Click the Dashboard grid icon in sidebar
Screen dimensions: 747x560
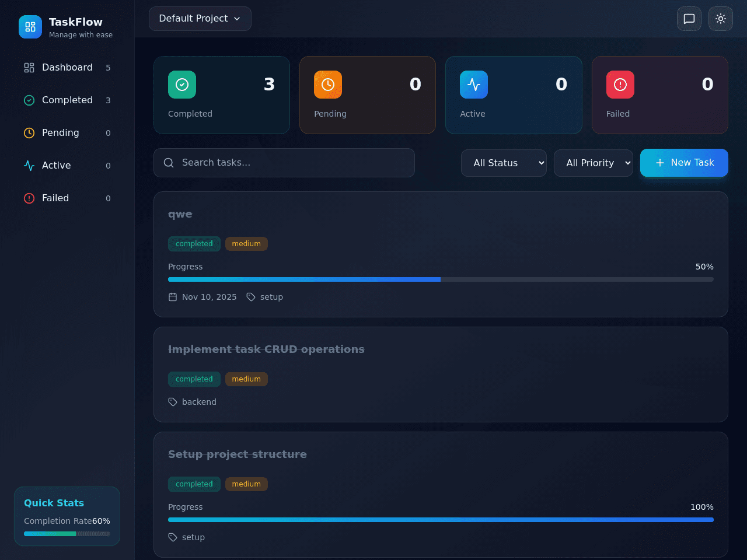pos(29,68)
